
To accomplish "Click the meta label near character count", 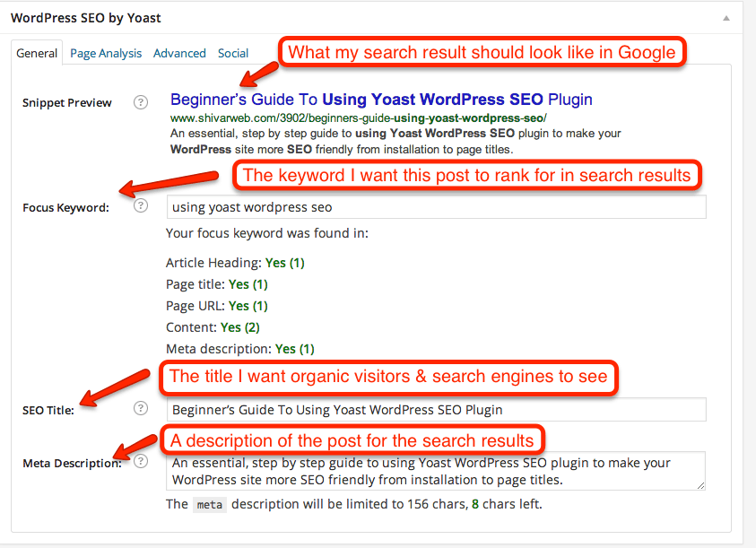I will (x=209, y=504).
